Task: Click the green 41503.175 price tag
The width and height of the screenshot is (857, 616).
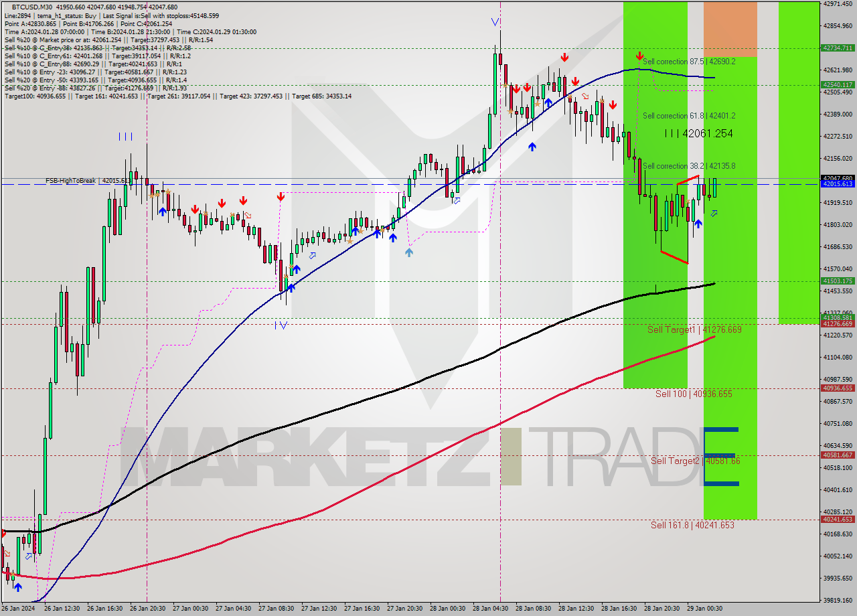Action: click(x=837, y=281)
